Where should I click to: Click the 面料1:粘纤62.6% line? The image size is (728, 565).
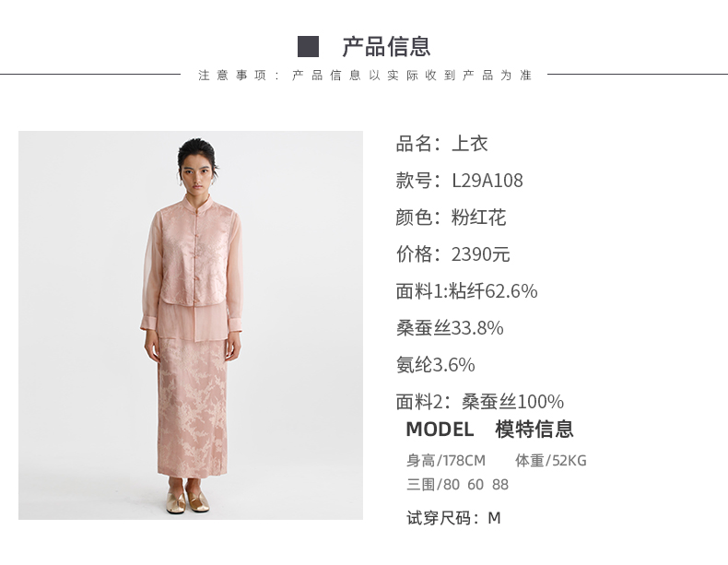pos(466,291)
